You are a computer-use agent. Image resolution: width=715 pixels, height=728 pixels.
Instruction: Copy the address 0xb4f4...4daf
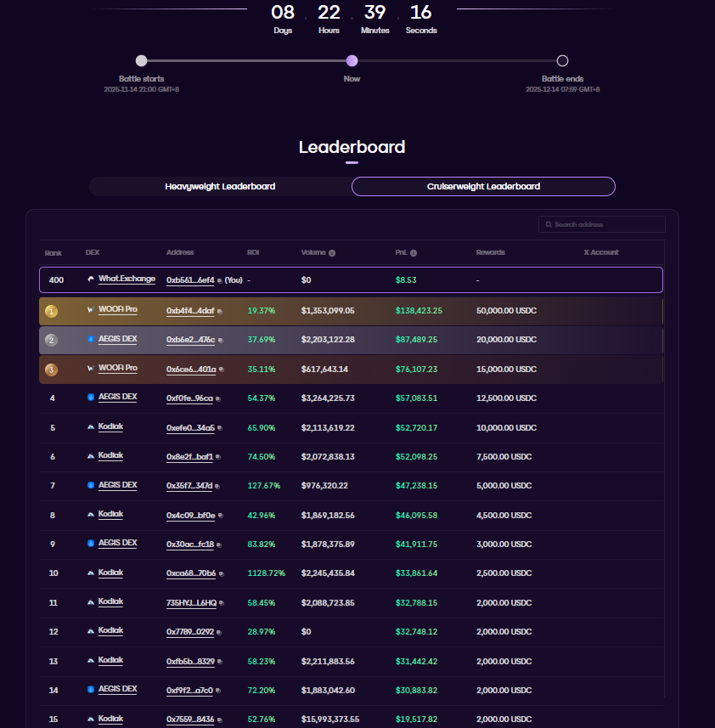click(x=220, y=312)
